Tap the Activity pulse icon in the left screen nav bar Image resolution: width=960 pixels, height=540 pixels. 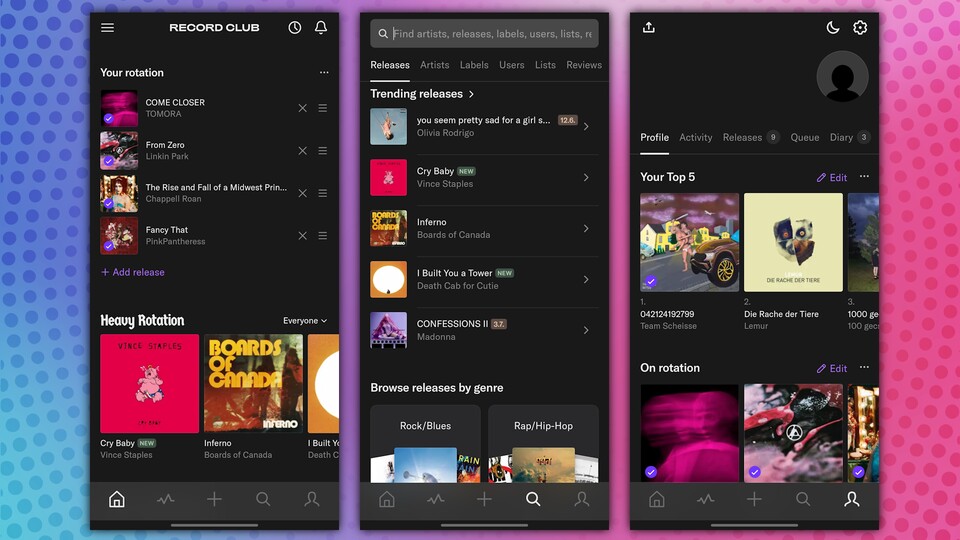[165, 500]
